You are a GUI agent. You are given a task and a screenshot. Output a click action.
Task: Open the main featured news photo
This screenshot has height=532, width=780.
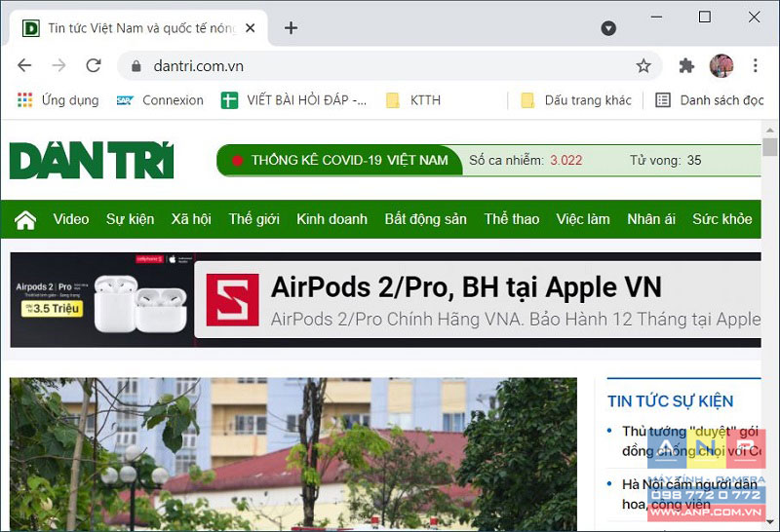(x=293, y=454)
